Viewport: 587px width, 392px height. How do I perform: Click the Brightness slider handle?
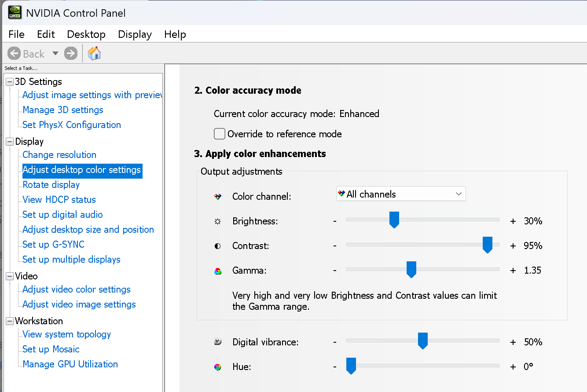pos(394,220)
